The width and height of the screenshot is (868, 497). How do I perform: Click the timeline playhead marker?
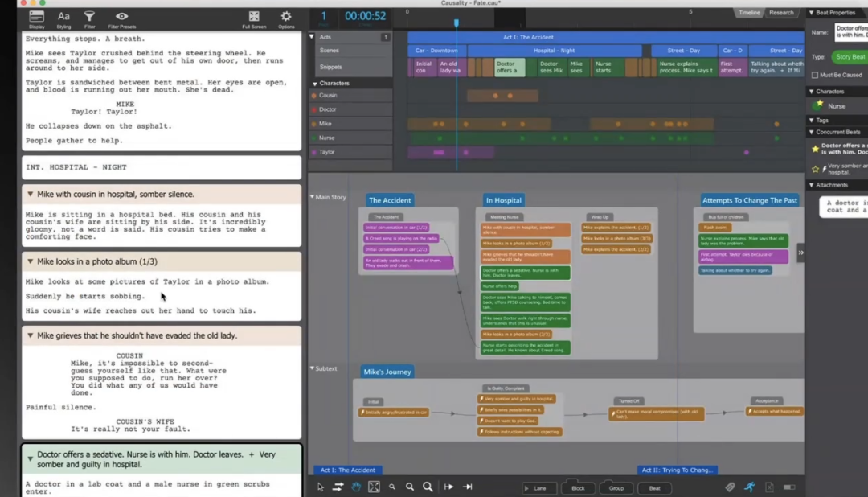457,23
